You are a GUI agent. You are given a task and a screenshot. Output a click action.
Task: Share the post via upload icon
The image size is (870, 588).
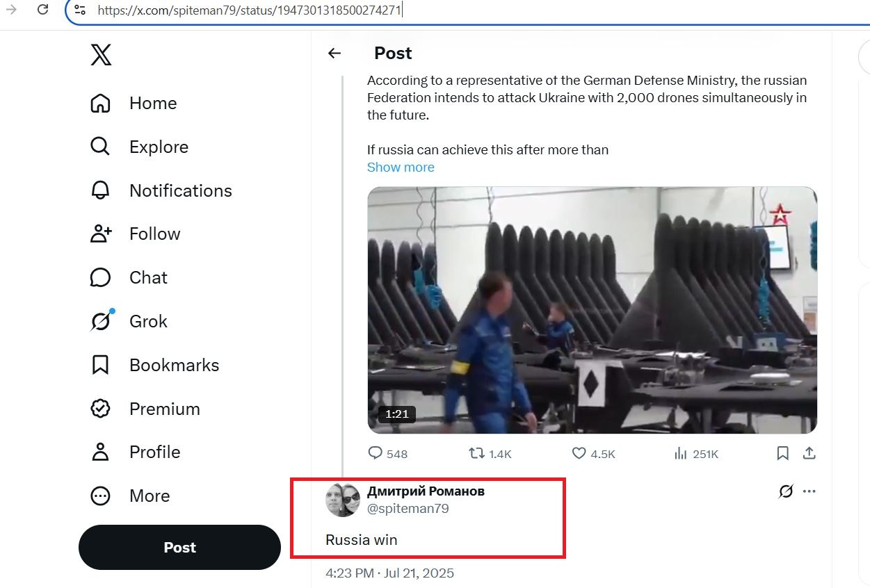point(809,453)
